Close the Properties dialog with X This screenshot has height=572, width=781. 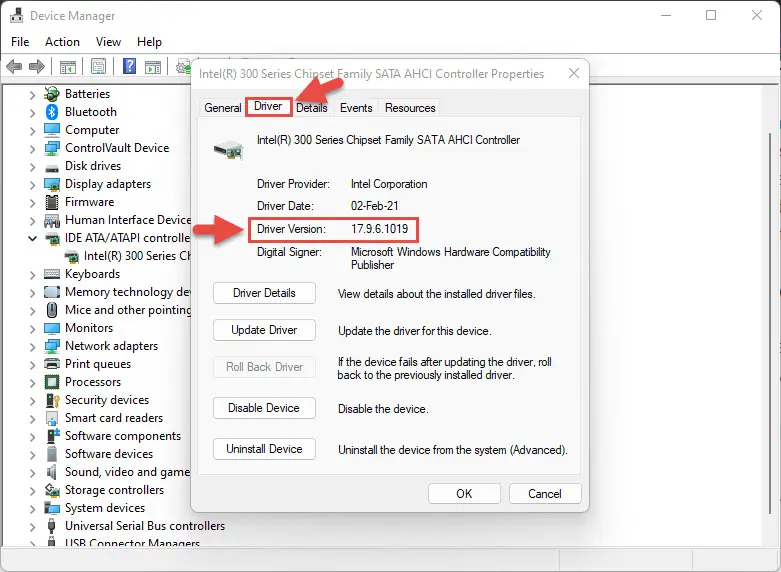click(574, 73)
